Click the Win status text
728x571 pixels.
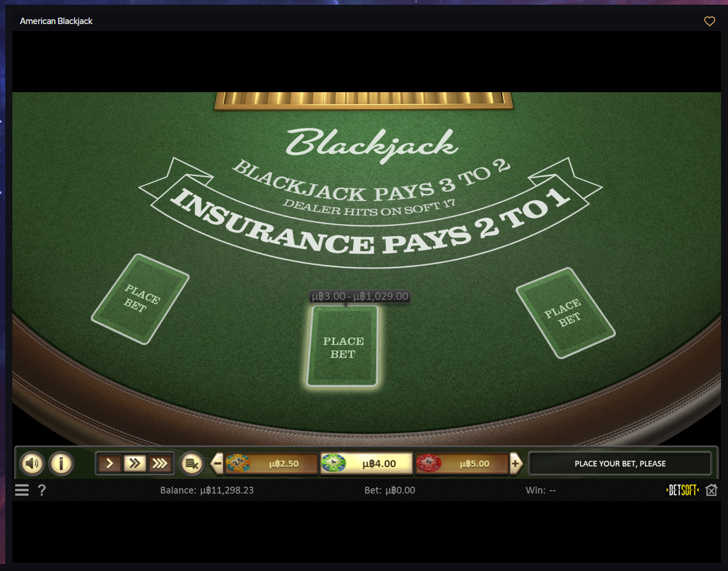(x=541, y=490)
